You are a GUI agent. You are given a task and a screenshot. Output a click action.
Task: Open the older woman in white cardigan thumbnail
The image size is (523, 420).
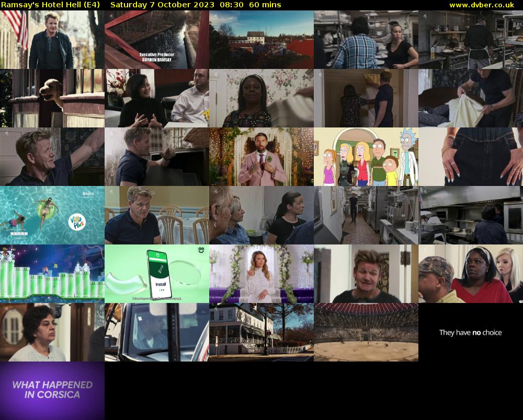pyautogui.click(x=52, y=332)
